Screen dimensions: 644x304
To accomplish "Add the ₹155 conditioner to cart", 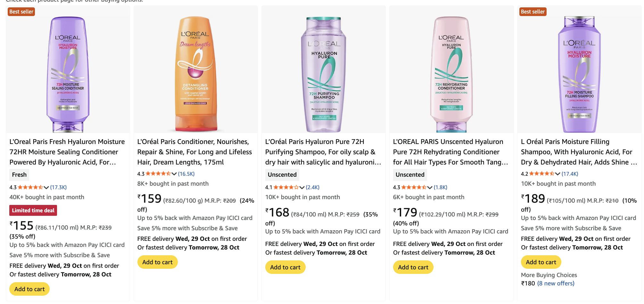I will click(29, 289).
